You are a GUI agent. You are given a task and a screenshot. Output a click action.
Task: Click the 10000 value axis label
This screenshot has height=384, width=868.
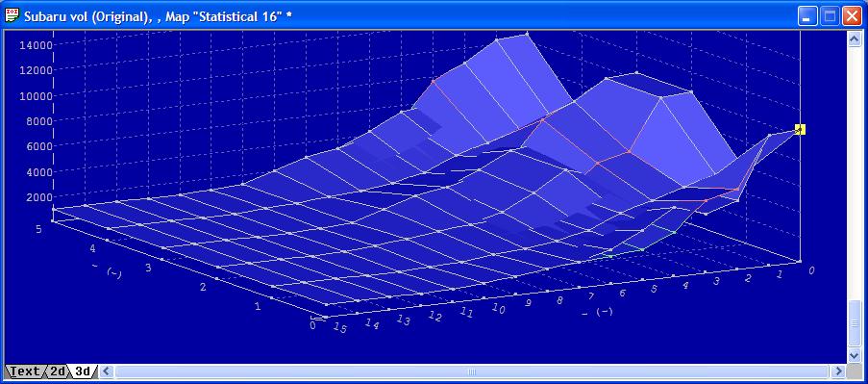(36, 96)
